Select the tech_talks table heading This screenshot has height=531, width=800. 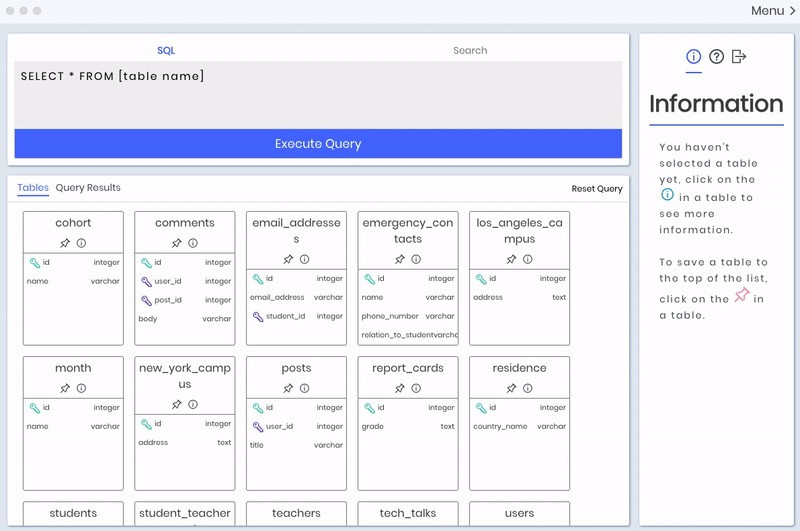408,513
